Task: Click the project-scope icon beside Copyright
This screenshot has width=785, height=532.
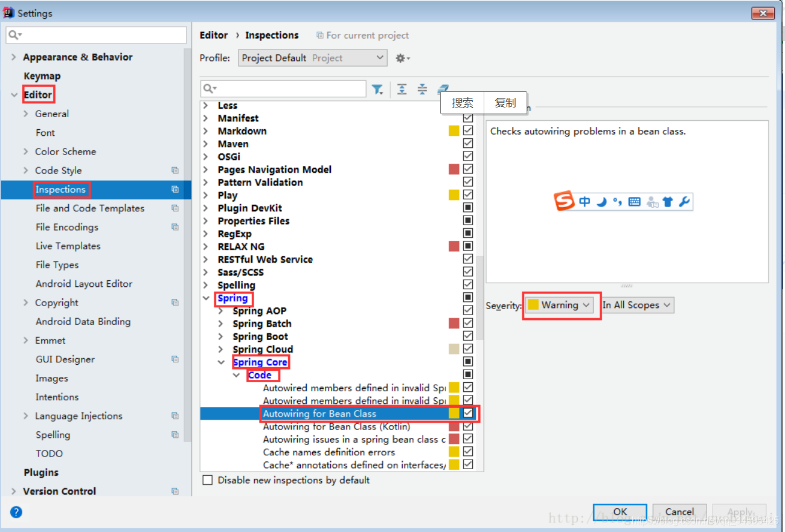Action: point(175,303)
